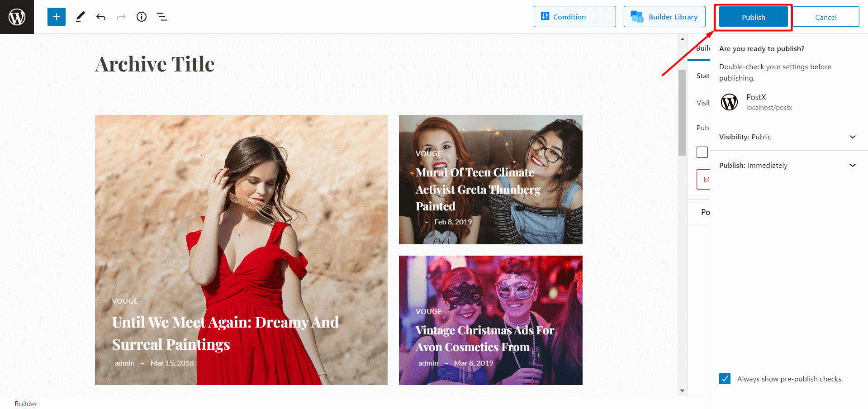Click the Builder Library cloud icon

(x=637, y=16)
